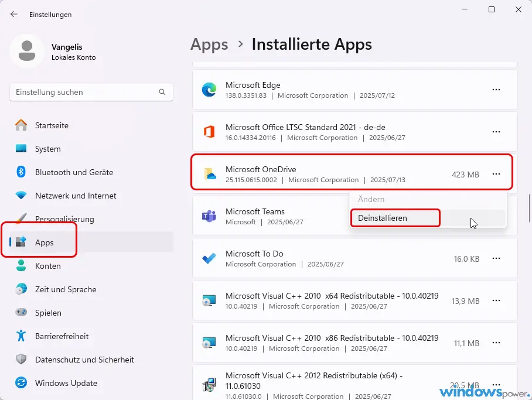
Task: Open the three-dot menu for Microsoft OneDrive
Action: click(496, 174)
